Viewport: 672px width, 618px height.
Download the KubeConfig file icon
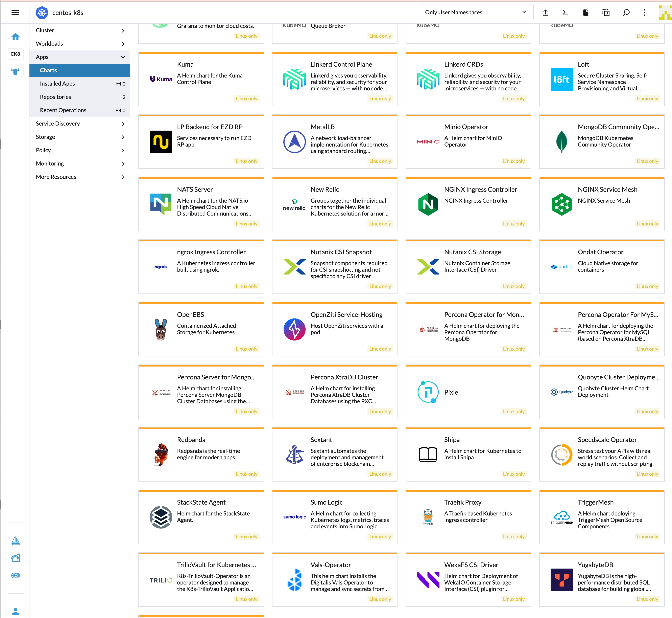pos(585,12)
